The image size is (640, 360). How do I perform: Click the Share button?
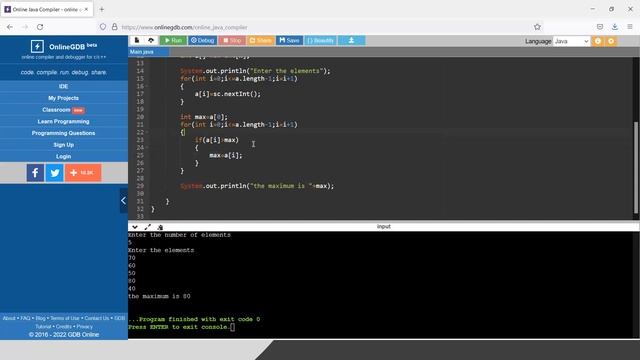[x=260, y=40]
